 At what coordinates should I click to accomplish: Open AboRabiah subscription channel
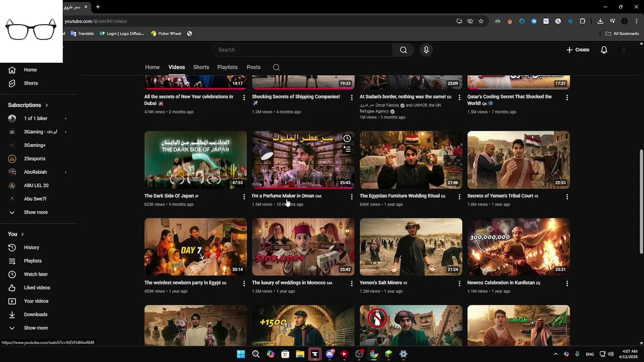(x=38, y=172)
